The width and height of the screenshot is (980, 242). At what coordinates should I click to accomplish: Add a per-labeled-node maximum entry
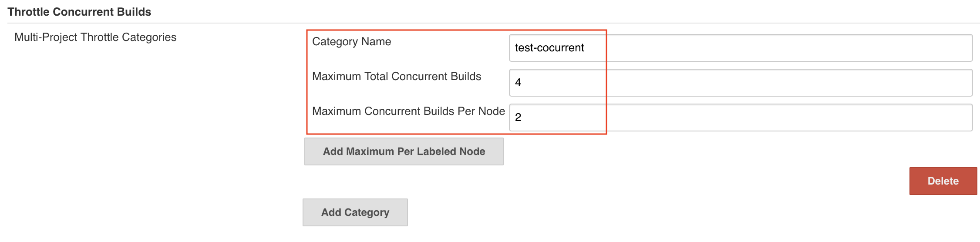click(x=404, y=151)
